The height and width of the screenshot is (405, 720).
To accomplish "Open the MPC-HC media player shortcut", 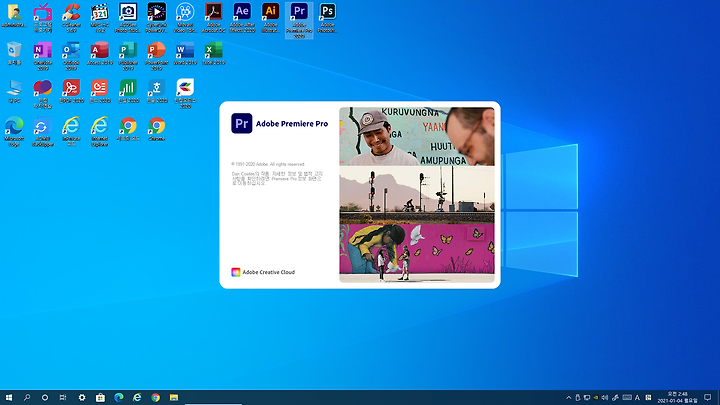I will point(100,18).
